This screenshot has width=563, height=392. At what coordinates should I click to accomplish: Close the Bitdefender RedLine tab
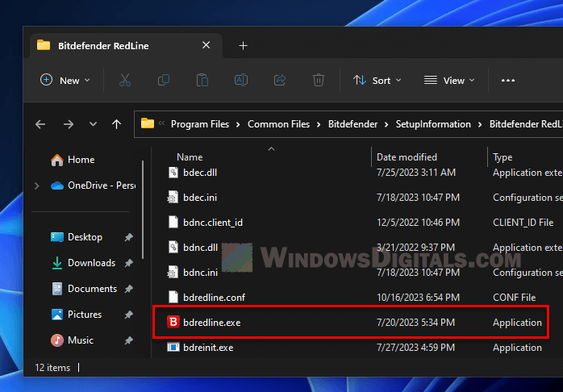pos(206,45)
